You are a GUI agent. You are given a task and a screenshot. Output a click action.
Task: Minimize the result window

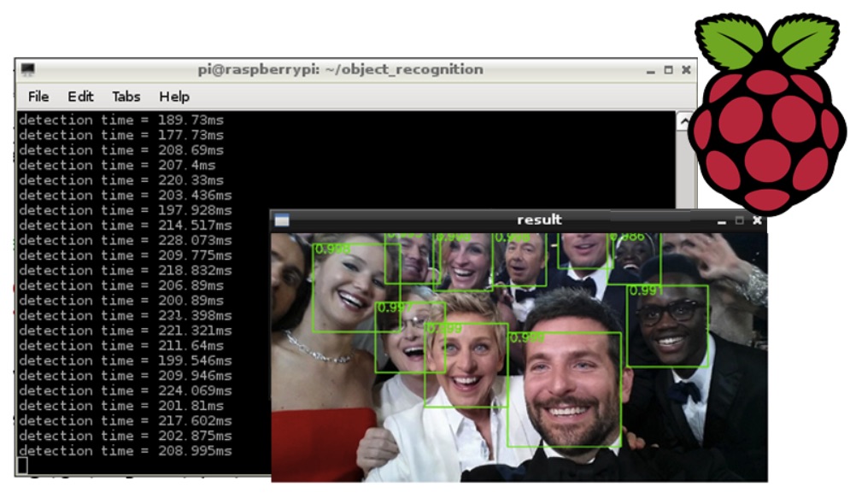[722, 221]
